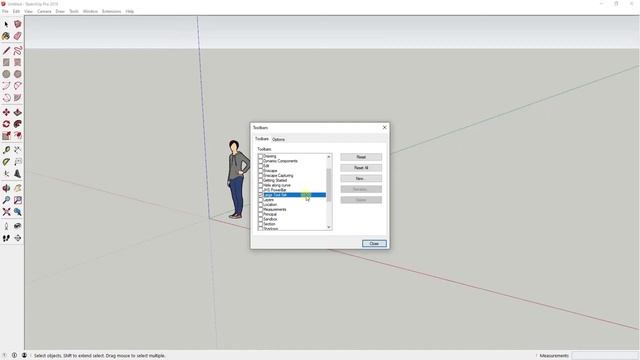Enable the Edit toolbar checkbox

(x=260, y=166)
